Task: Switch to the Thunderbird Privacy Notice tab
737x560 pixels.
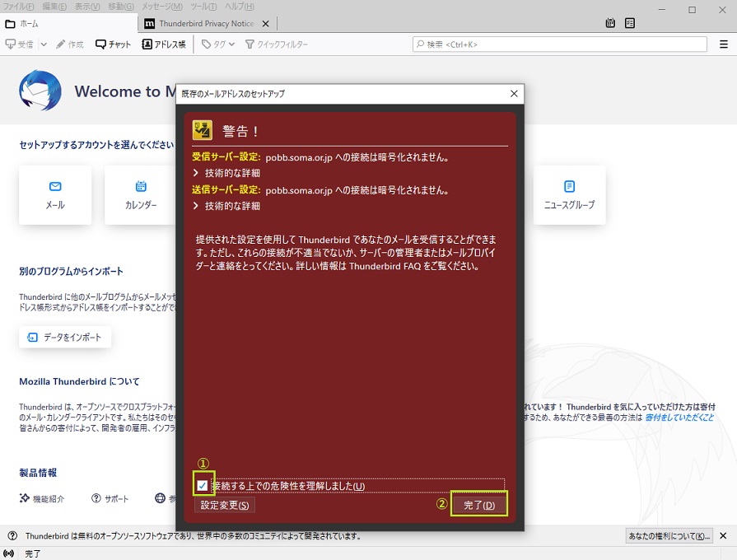Action: tap(207, 24)
